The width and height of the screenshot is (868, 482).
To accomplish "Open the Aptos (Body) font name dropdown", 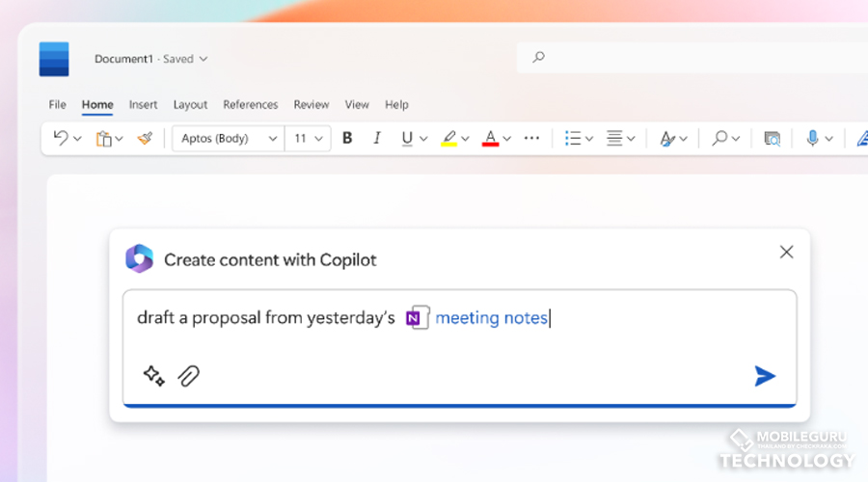I will point(229,139).
